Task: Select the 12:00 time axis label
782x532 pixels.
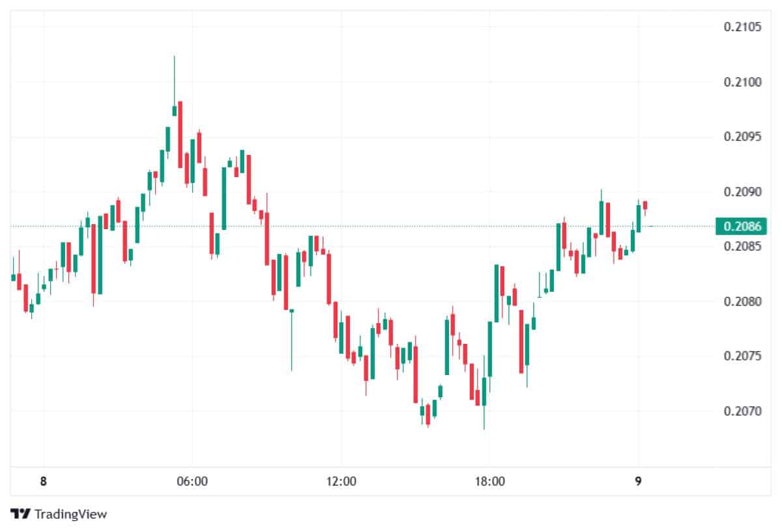Action: 341,482
